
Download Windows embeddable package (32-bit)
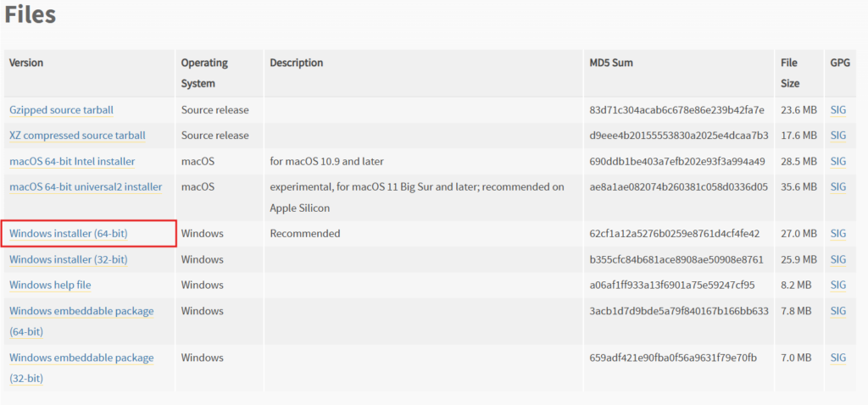click(81, 358)
